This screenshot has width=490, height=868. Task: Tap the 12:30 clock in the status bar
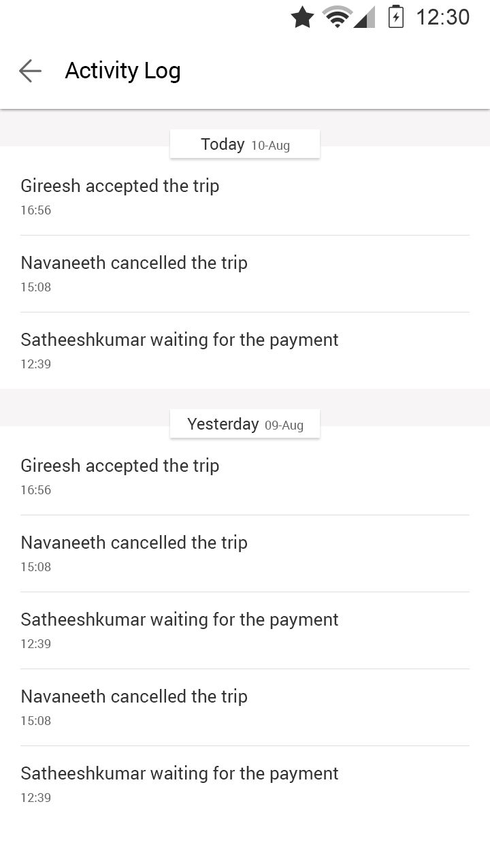point(443,17)
